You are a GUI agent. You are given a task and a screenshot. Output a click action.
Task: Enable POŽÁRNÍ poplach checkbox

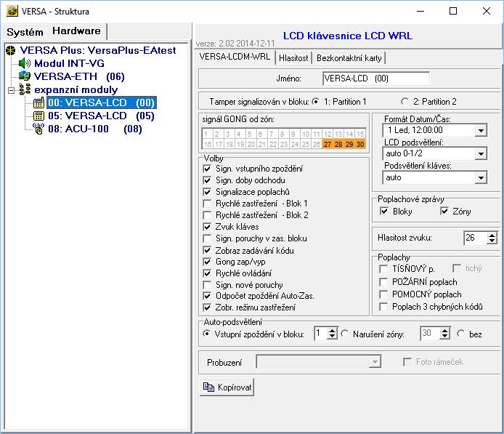(x=383, y=282)
